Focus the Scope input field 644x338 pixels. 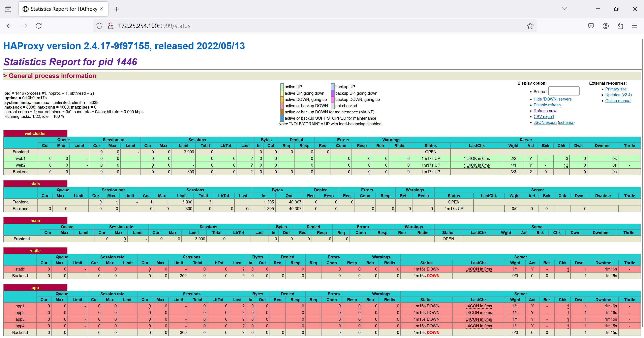(564, 91)
